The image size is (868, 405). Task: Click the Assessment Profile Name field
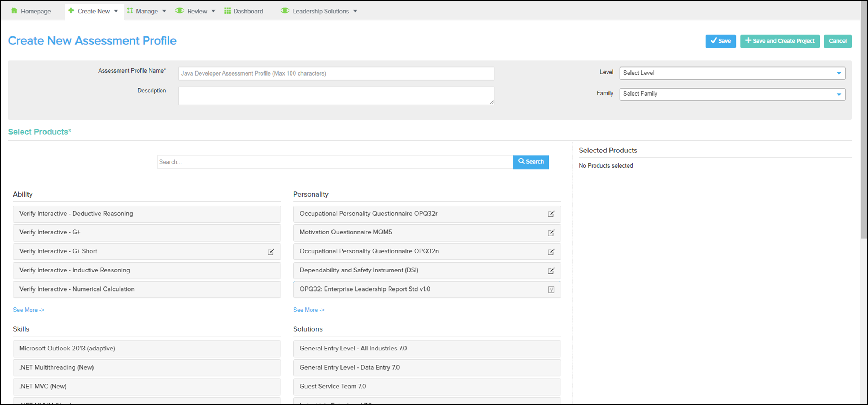(x=336, y=73)
